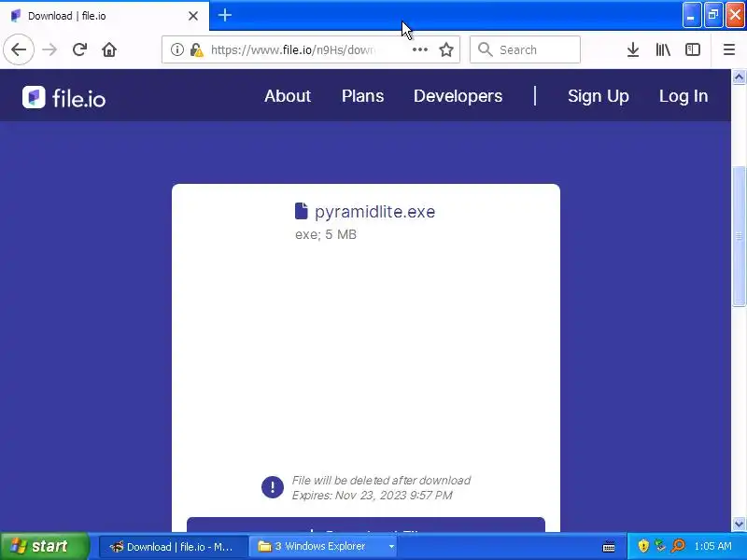Bookmark this page with the star
The image size is (747, 560).
tap(446, 49)
